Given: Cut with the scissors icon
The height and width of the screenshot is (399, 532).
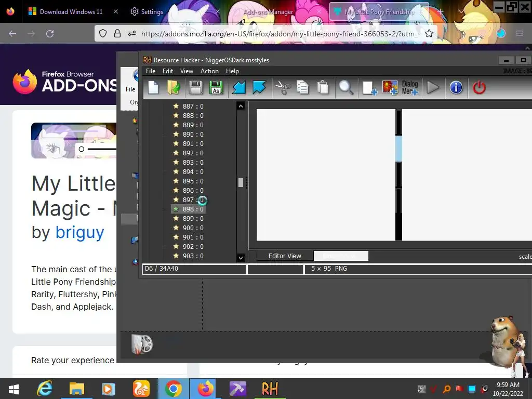Looking at the screenshot, I should 283,87.
